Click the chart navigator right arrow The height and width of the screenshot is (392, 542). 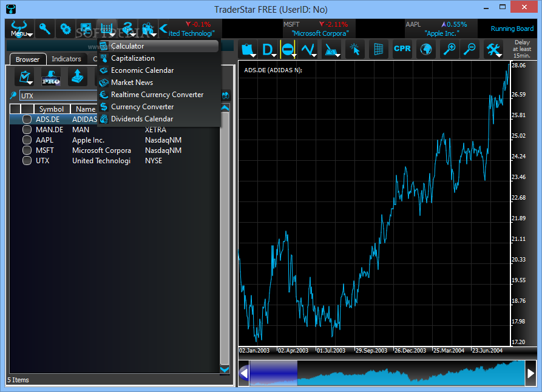[530, 373]
